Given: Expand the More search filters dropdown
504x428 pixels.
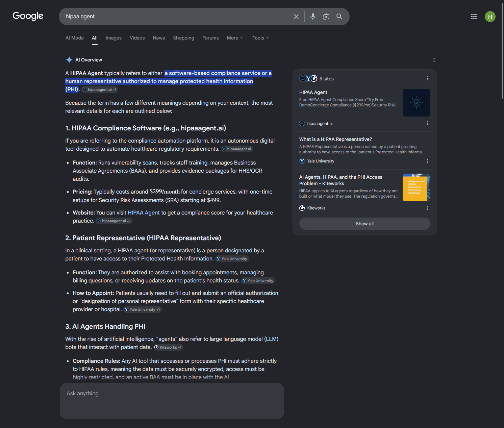Looking at the screenshot, I should point(235,38).
